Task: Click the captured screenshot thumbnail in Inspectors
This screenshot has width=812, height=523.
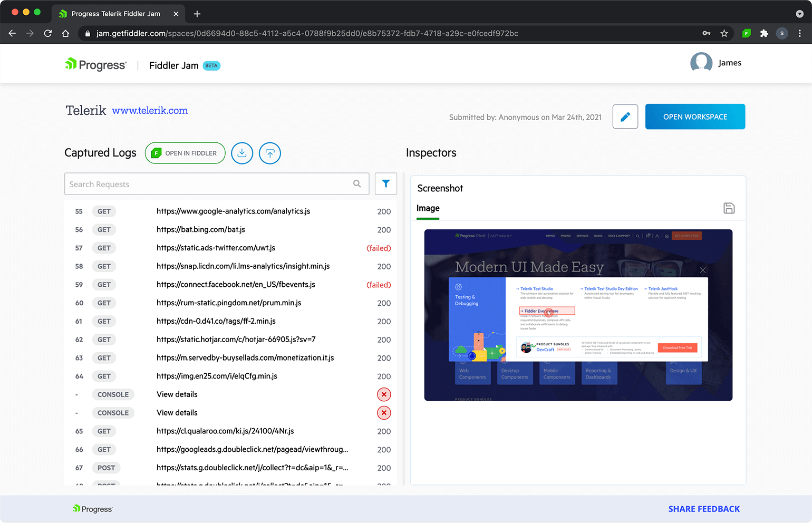Action: (x=578, y=314)
